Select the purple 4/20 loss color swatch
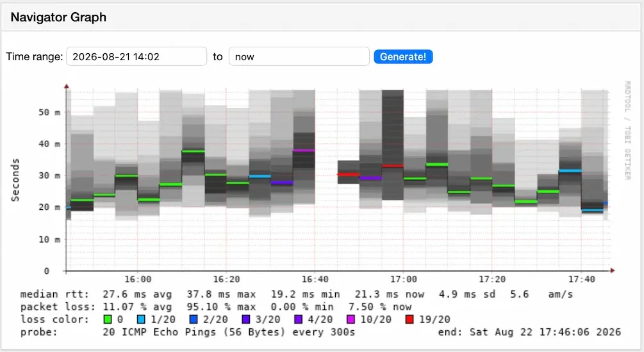Image resolution: width=644 pixels, height=352 pixels. pos(298,319)
